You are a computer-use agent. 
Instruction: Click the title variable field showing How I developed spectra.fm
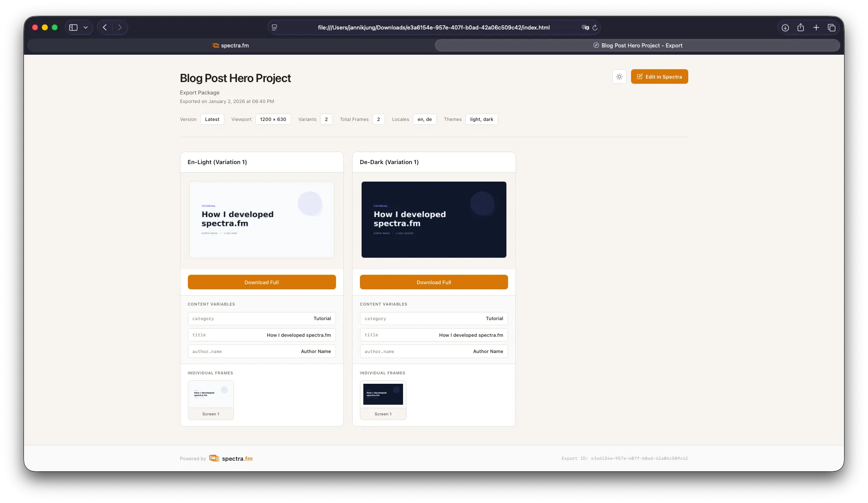261,335
